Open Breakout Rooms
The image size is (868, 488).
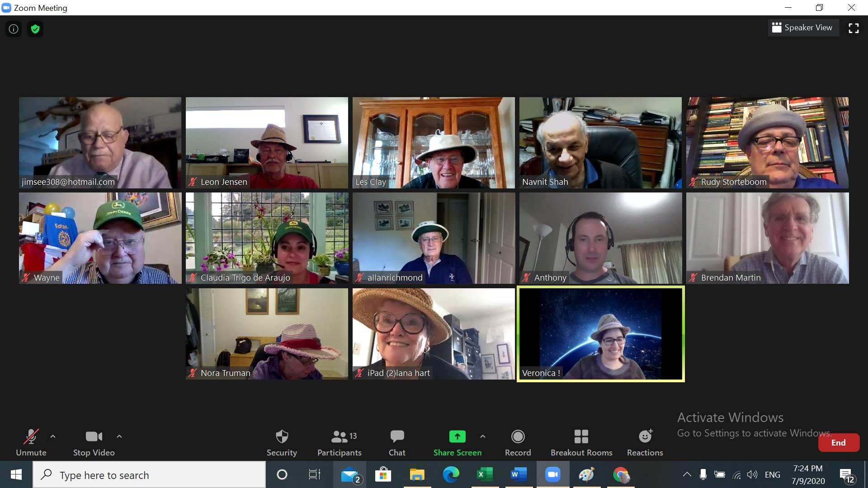(x=581, y=442)
